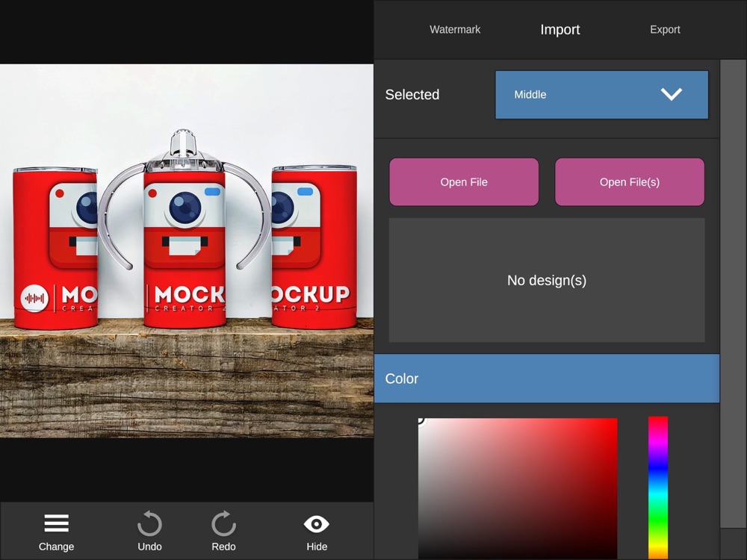This screenshot has width=747, height=560.
Task: Choose a hue on the rainbow hue strip
Action: click(658, 488)
